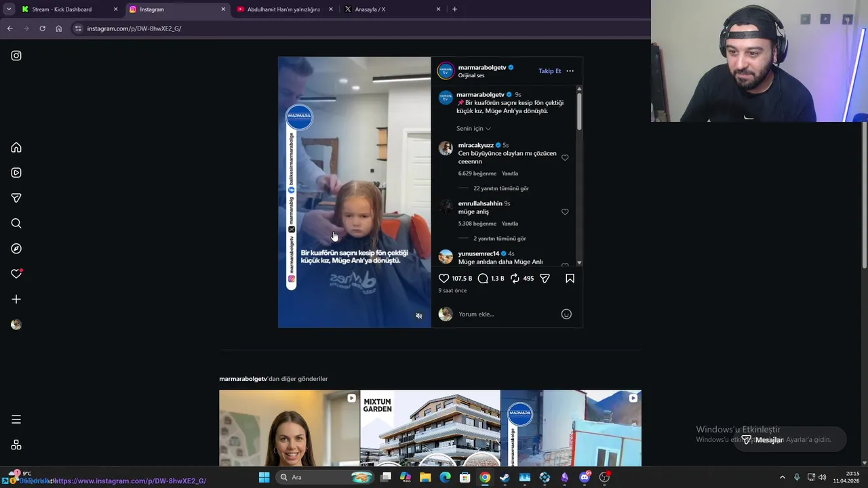Open profile avatar in sidebar
This screenshot has width=868, height=488.
(x=16, y=325)
